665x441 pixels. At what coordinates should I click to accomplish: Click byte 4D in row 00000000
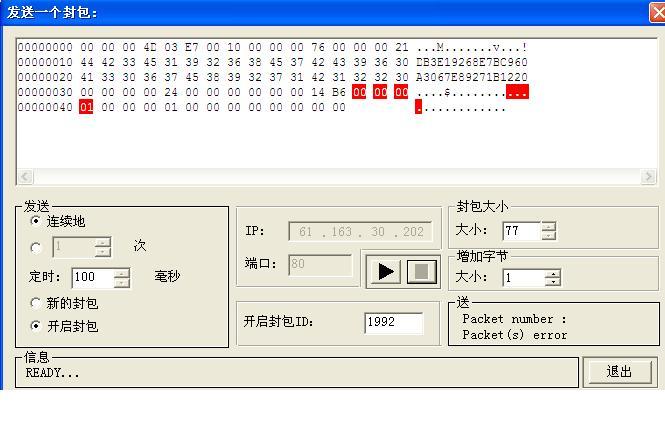coord(150,47)
